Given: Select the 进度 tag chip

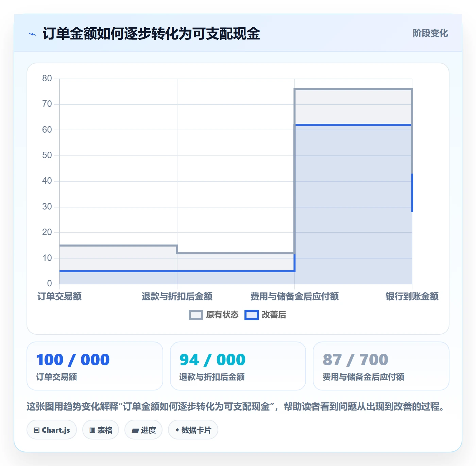Looking at the screenshot, I should pyautogui.click(x=143, y=430).
